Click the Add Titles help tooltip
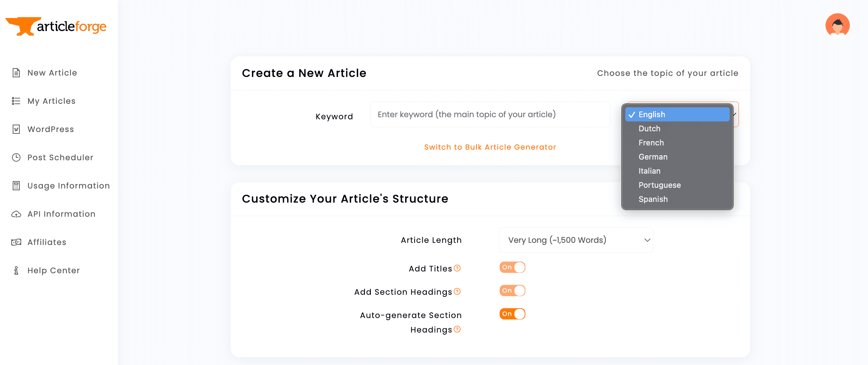The image size is (868, 365). tap(458, 268)
